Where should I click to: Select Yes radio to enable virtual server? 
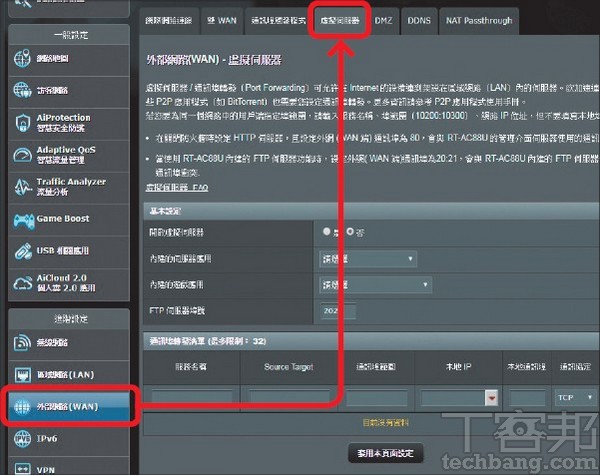(x=326, y=231)
